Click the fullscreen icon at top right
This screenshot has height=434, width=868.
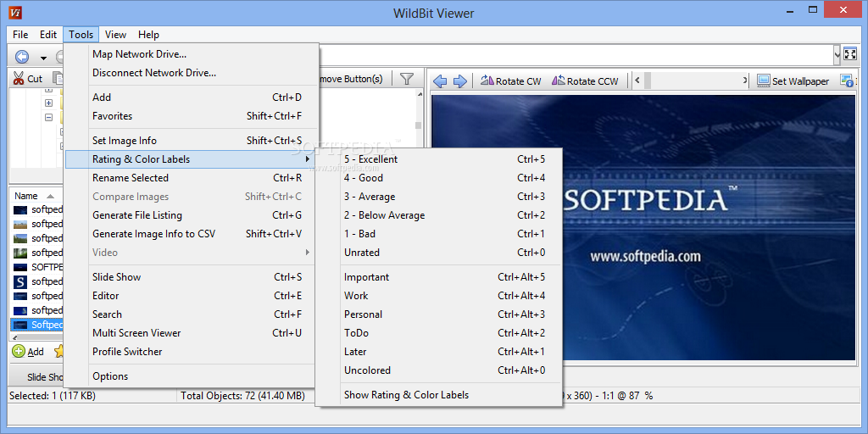[849, 54]
